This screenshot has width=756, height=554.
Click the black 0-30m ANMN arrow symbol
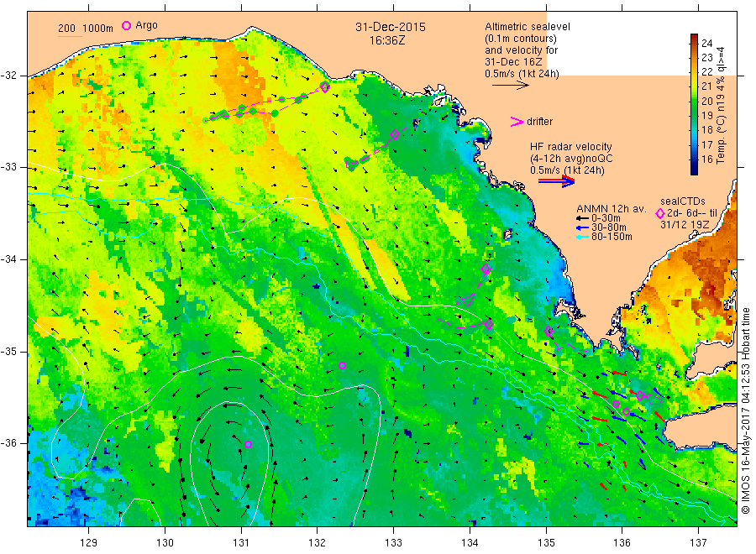[582, 218]
